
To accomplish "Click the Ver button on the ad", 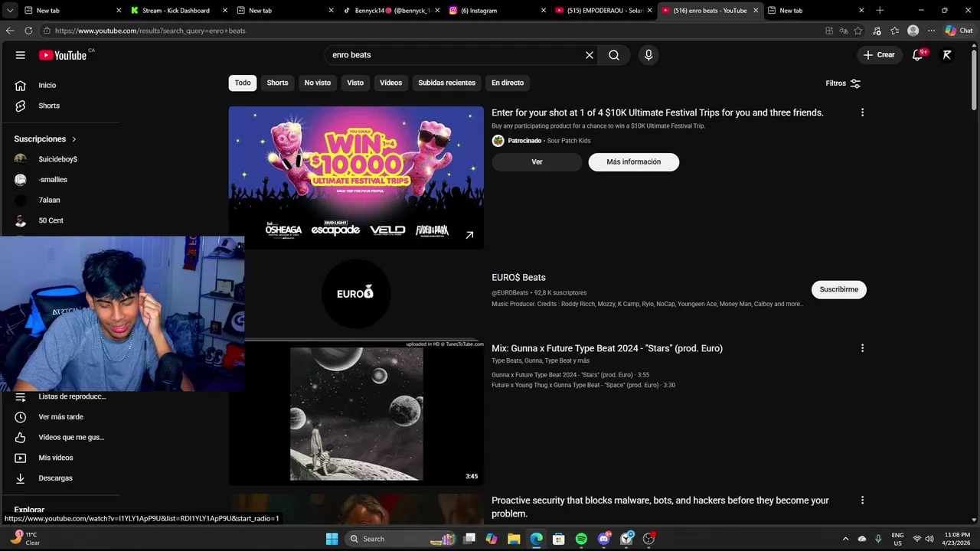I will click(537, 162).
